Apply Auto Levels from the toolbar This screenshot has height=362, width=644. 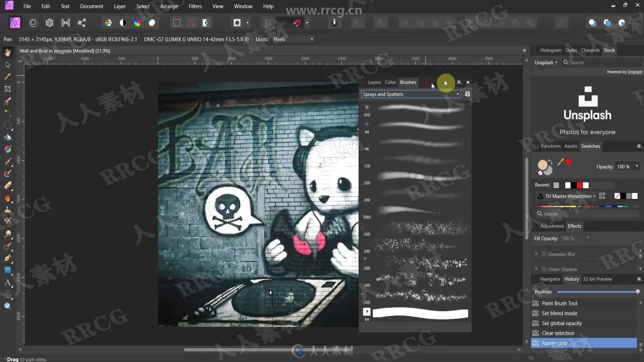tap(108, 23)
